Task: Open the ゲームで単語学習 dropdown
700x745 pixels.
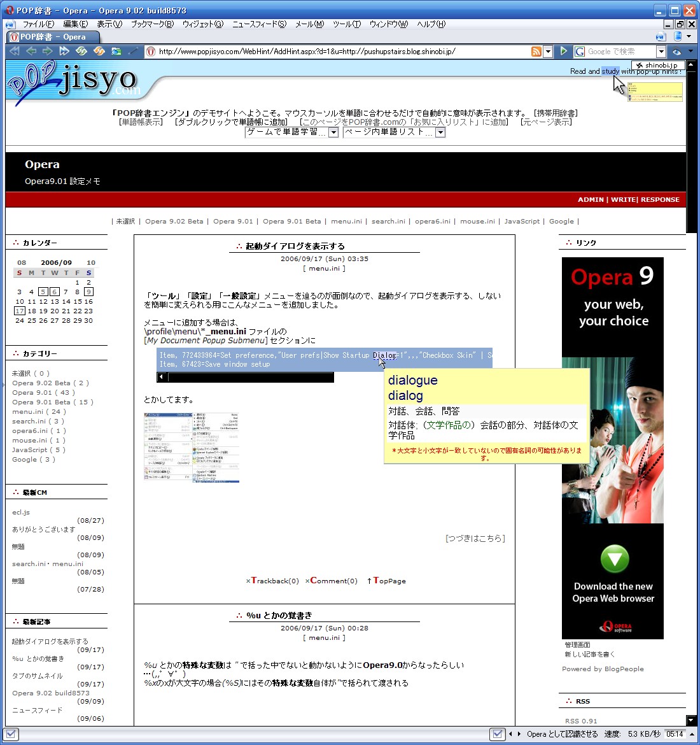Action: [x=291, y=132]
